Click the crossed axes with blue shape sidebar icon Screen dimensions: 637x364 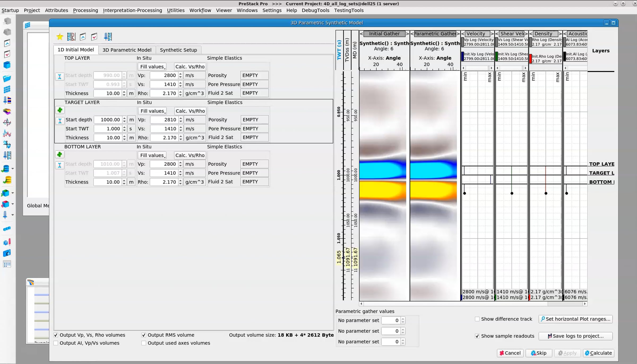pos(7,145)
